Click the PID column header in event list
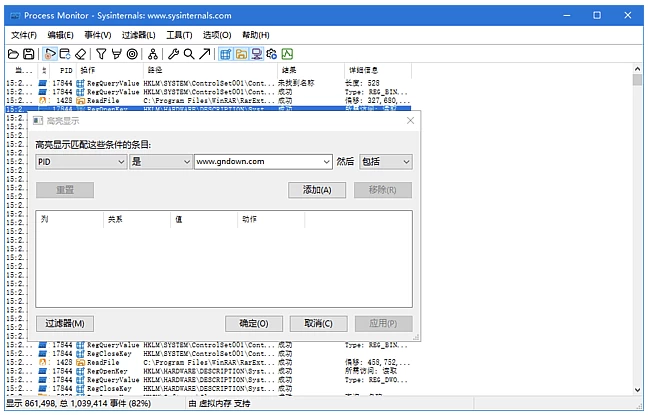This screenshot has width=648, height=415. point(63,70)
